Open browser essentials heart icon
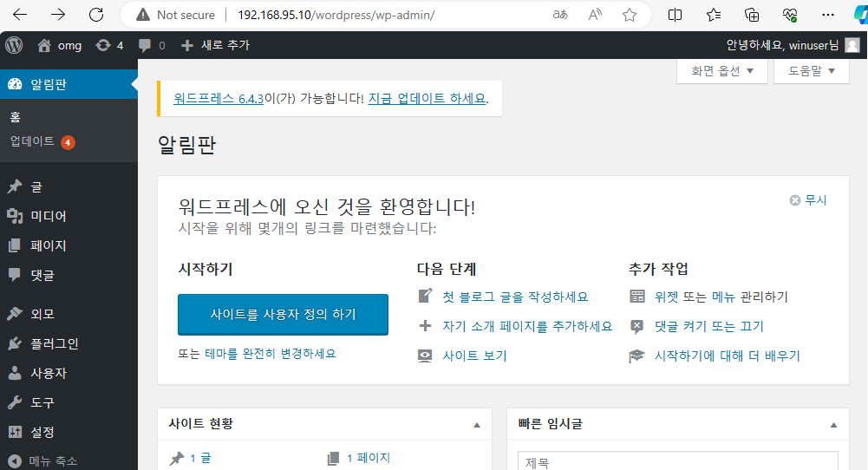Screen dimensions: 868x470 coord(790,15)
